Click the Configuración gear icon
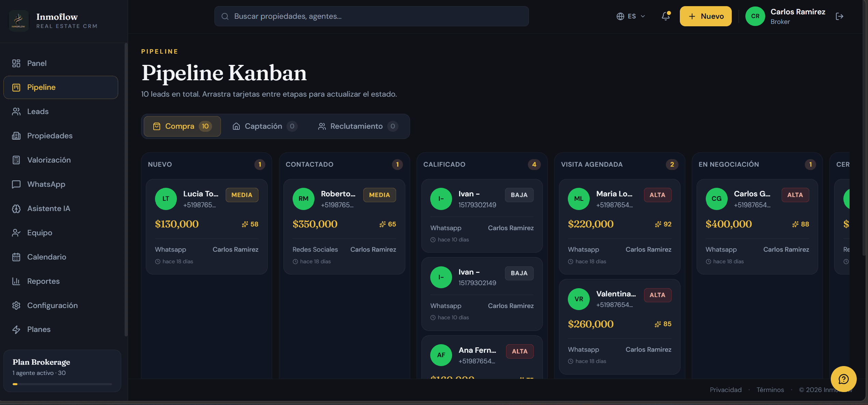Image resolution: width=868 pixels, height=405 pixels. [16, 305]
